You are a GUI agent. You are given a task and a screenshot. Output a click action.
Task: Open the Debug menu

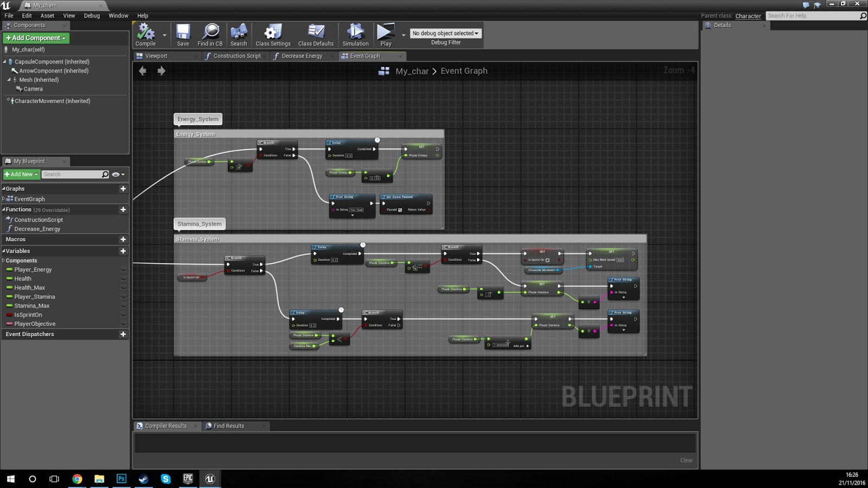coord(92,16)
